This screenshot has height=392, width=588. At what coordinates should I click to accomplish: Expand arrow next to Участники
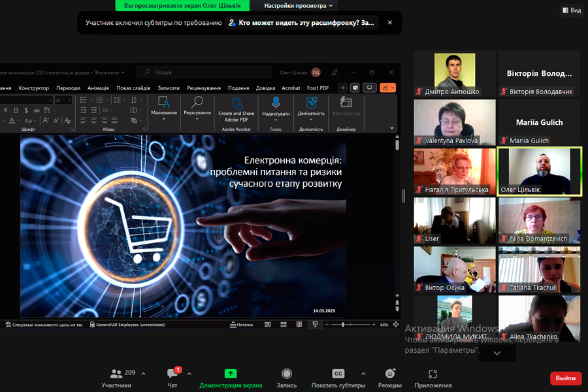pos(144,374)
